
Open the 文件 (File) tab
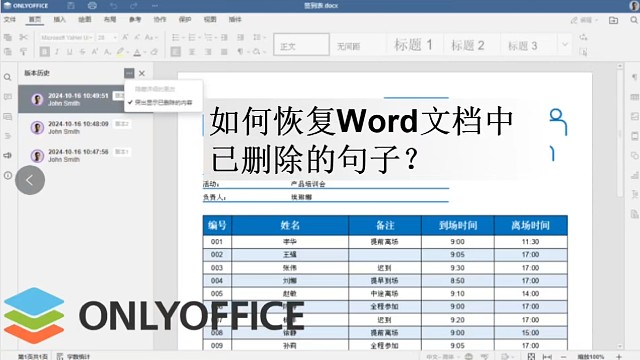(10, 20)
